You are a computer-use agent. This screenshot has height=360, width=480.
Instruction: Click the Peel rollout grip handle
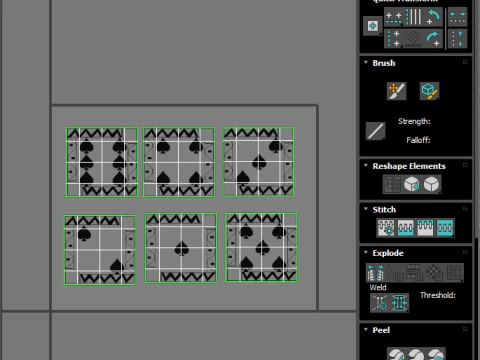[465, 330]
